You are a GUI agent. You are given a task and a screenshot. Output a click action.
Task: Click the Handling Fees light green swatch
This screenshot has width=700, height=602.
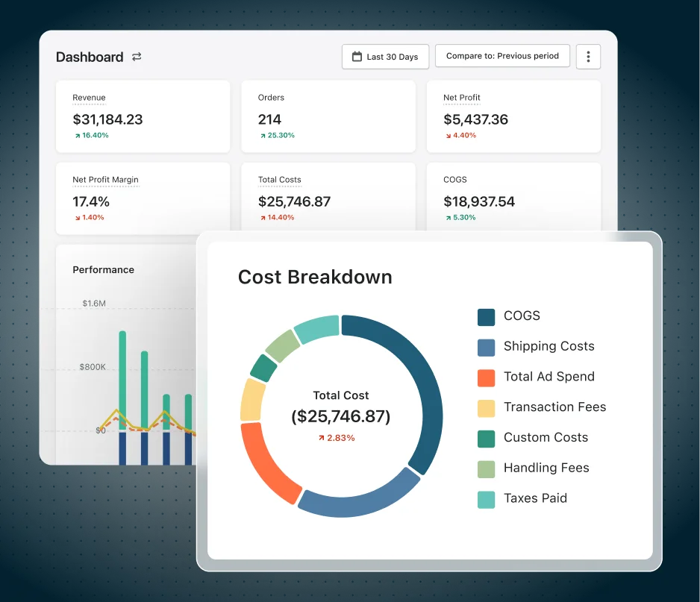(486, 469)
